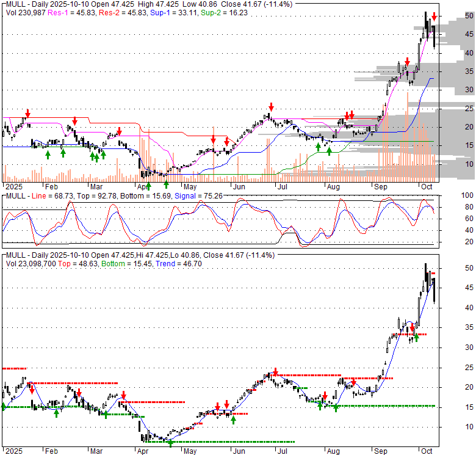Click the red sell arrow at October's peak in top chart
Viewport: 476px width, 455px height.
[x=434, y=16]
